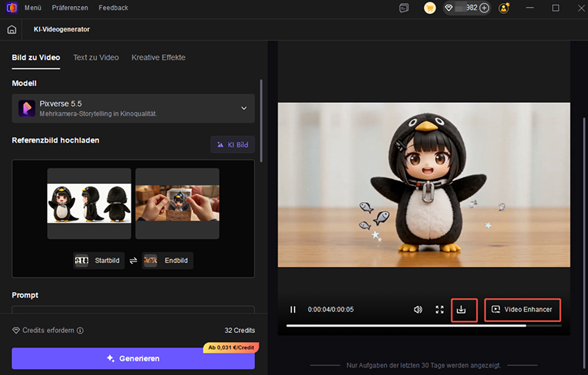Open the Menü menu
The height and width of the screenshot is (375, 588).
pyautogui.click(x=33, y=8)
